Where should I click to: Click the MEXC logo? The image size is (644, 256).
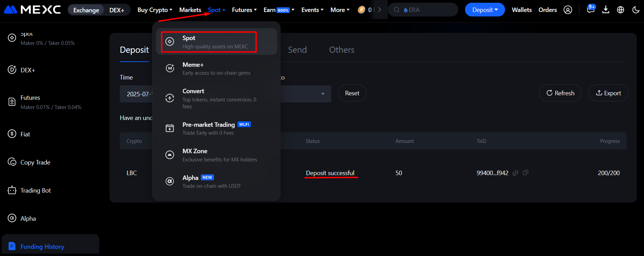point(32,10)
